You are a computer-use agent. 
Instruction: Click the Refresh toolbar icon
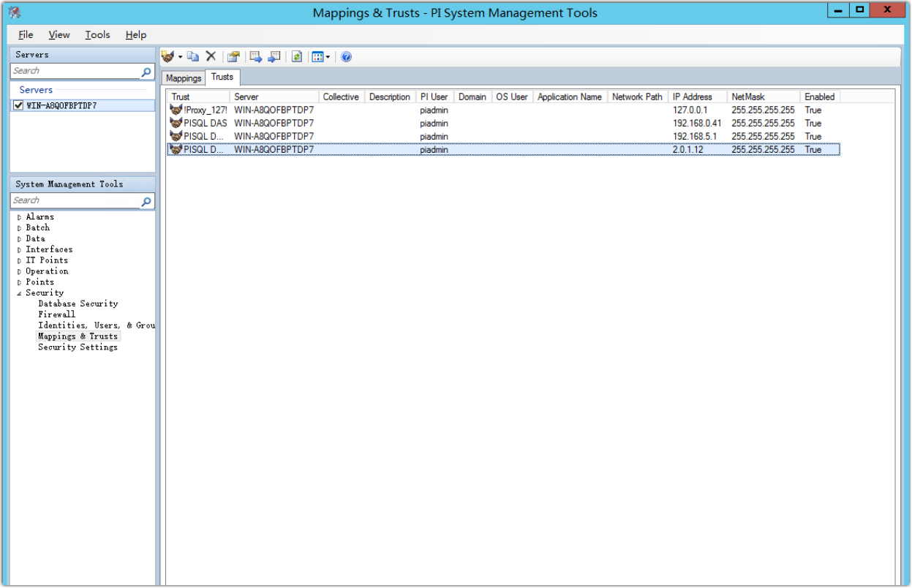[297, 56]
